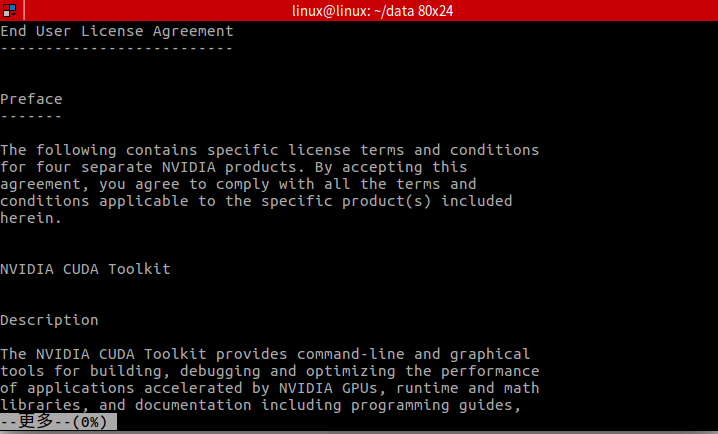Click the line beginning 'agreement, you agree to comply'

[238, 184]
